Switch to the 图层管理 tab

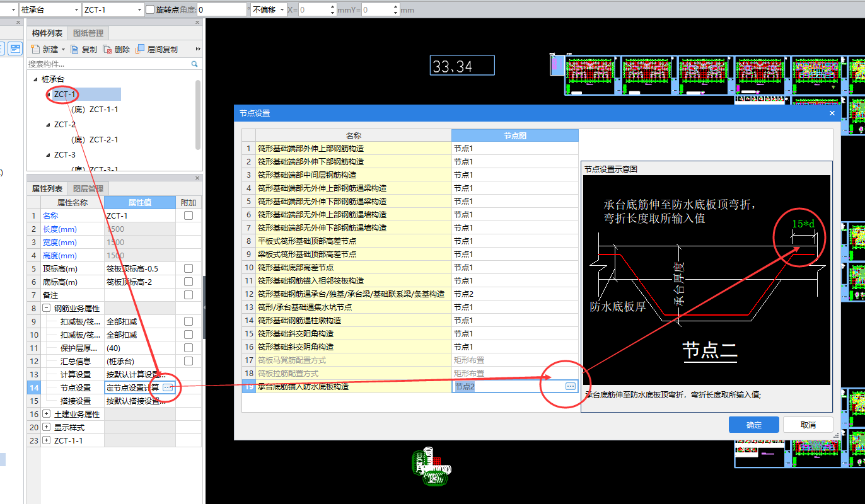(88, 188)
